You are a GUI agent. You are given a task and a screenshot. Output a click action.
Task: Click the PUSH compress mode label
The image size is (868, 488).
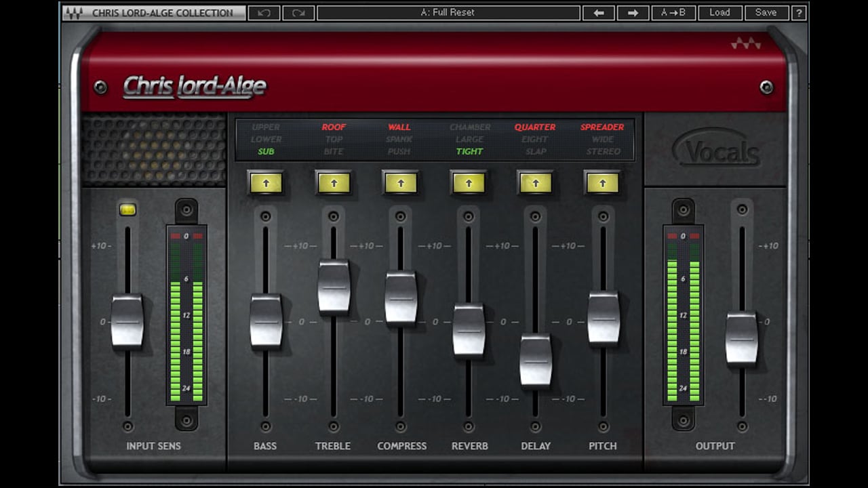pos(399,152)
